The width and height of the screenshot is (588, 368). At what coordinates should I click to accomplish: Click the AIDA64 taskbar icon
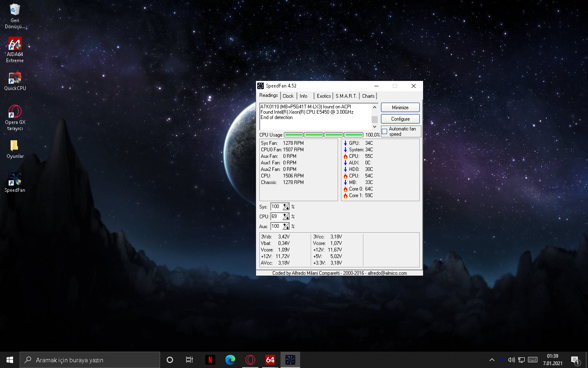click(x=270, y=360)
